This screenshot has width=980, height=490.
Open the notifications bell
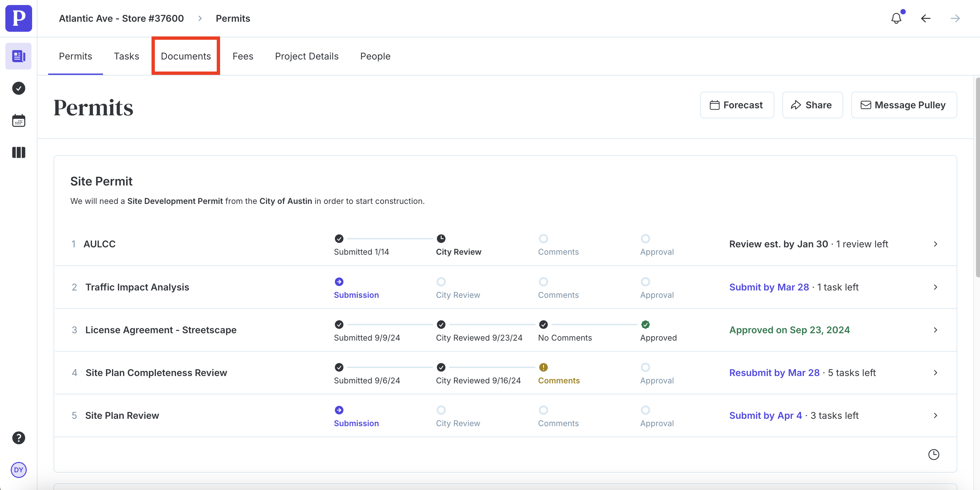[896, 18]
